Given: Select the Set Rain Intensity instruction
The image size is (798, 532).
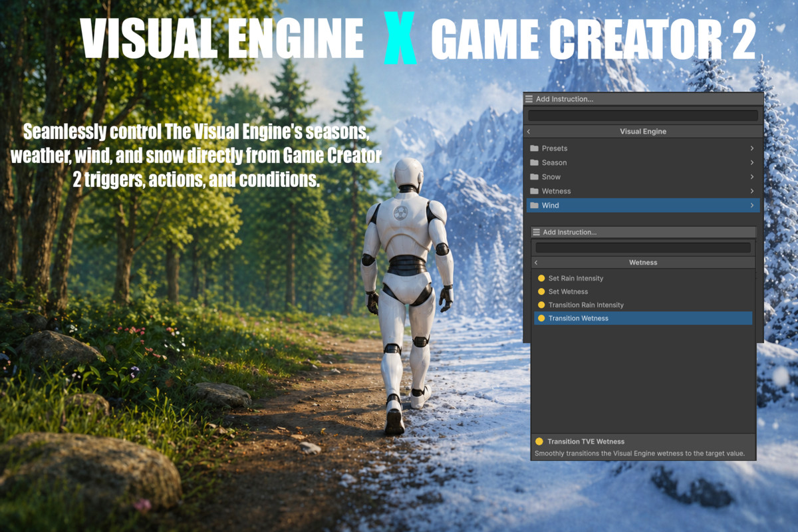Looking at the screenshot, I should coord(643,278).
